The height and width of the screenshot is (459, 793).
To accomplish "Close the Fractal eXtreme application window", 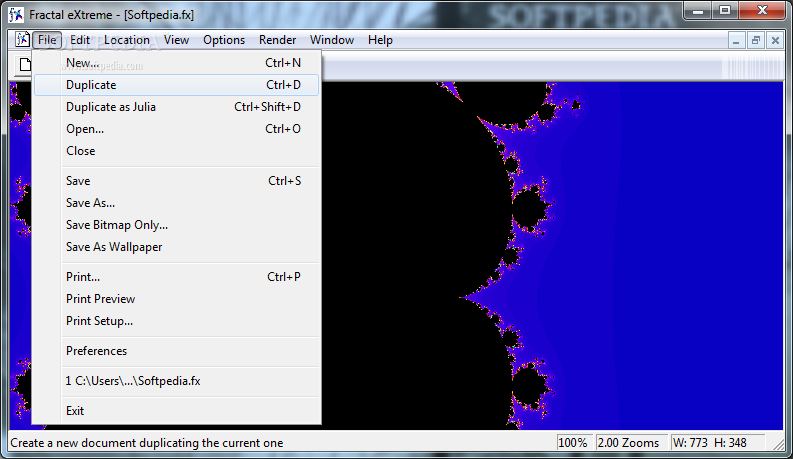I will point(763,11).
